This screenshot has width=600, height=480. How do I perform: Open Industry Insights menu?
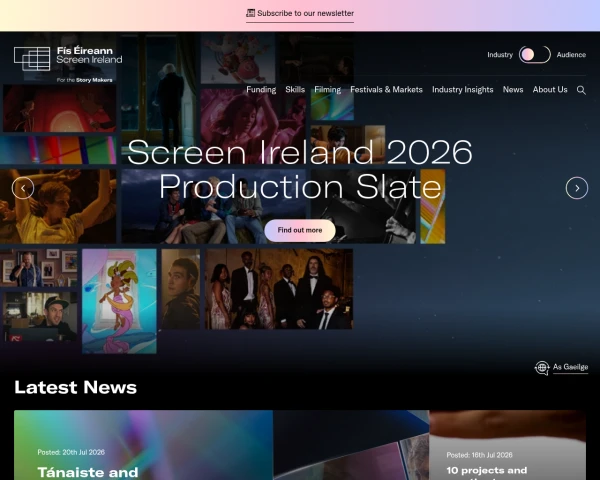pyautogui.click(x=463, y=90)
